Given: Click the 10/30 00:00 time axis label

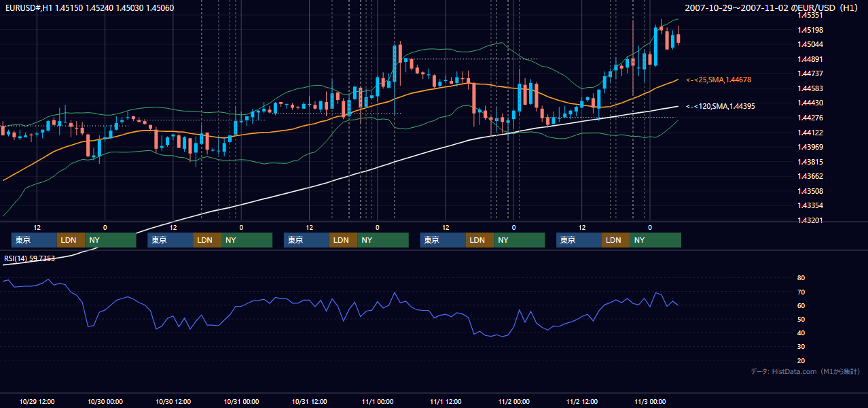Looking at the screenshot, I should point(105,401).
